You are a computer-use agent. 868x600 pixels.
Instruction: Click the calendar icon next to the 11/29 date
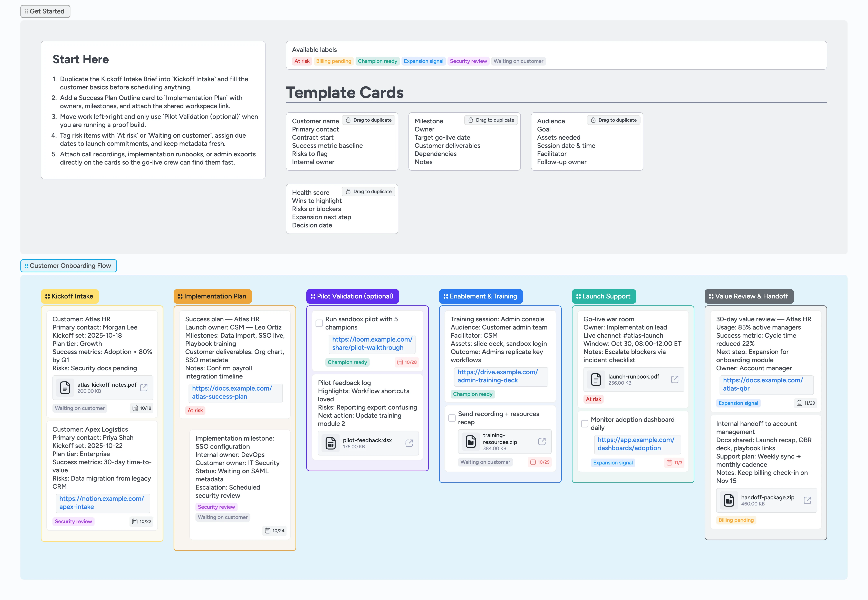pyautogui.click(x=799, y=403)
